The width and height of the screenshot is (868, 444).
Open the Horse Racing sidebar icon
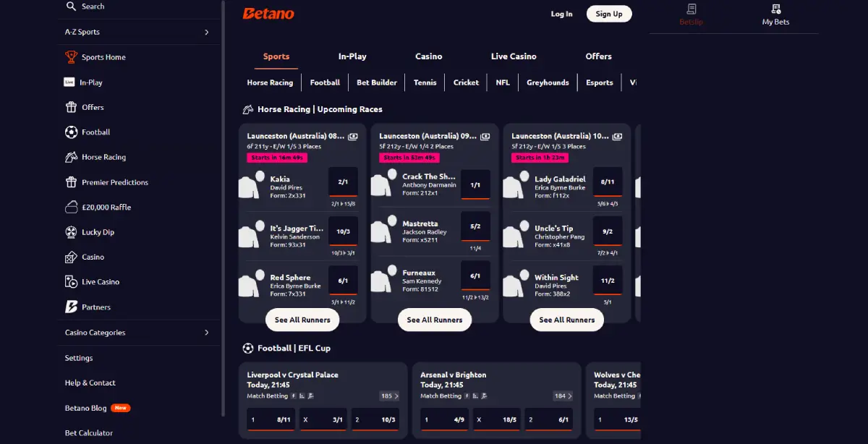(x=71, y=157)
